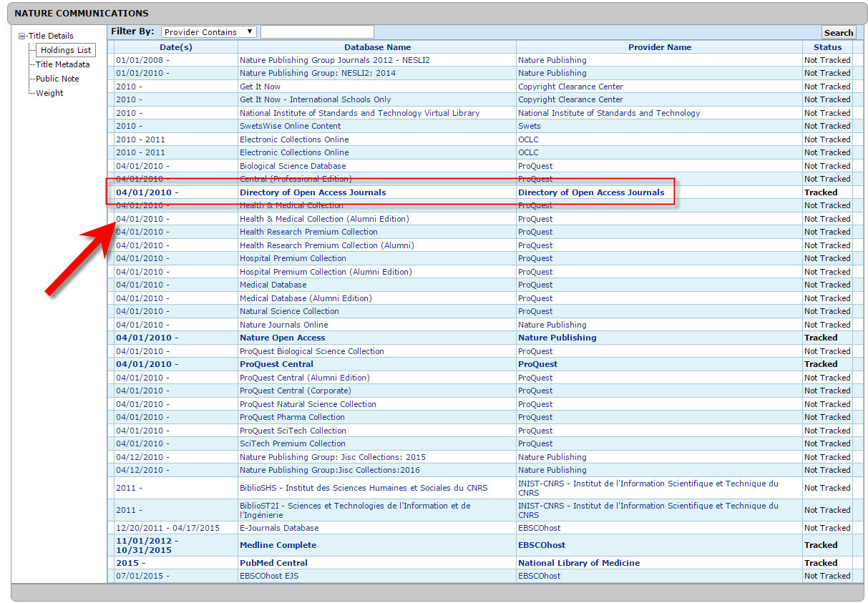
Task: Open ProQuest Pharma Collection link
Action: click(x=292, y=417)
